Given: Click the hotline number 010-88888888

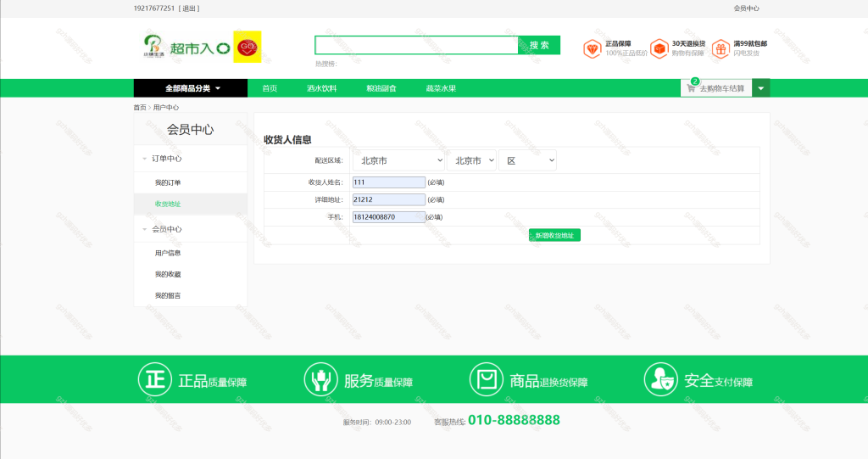Looking at the screenshot, I should click(514, 420).
